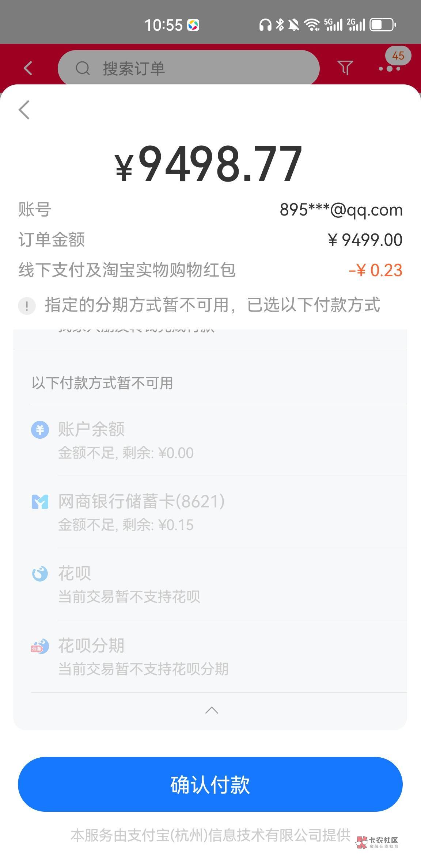The image size is (421, 868).
Task: Tap the Huabei logo icon
Action: coord(40,574)
